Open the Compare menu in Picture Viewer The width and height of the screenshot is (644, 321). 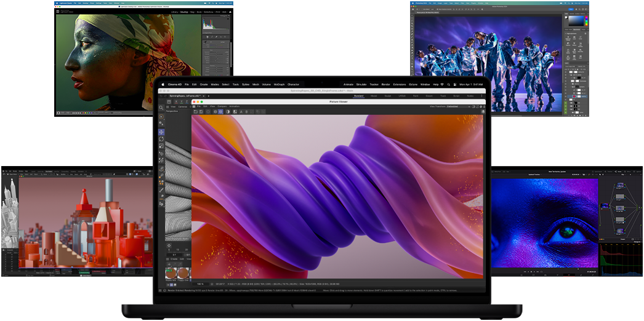point(222,106)
